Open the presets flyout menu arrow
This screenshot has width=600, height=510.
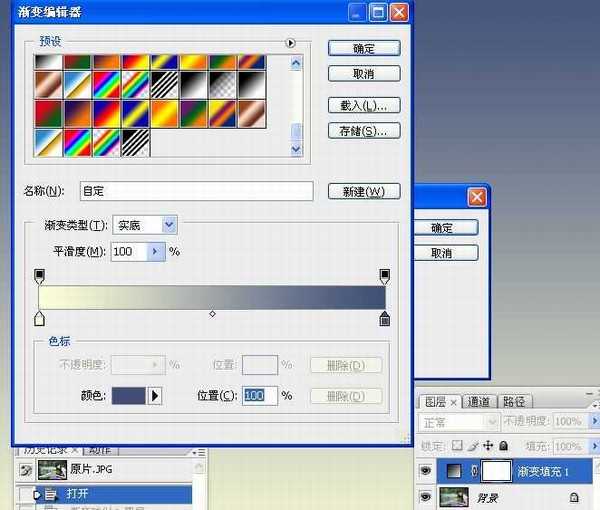pyautogui.click(x=291, y=43)
